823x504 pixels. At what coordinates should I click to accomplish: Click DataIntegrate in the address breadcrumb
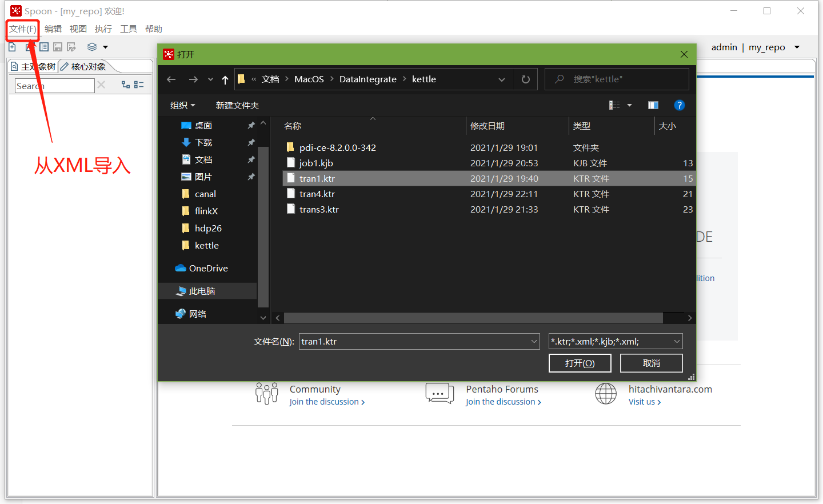(368, 79)
